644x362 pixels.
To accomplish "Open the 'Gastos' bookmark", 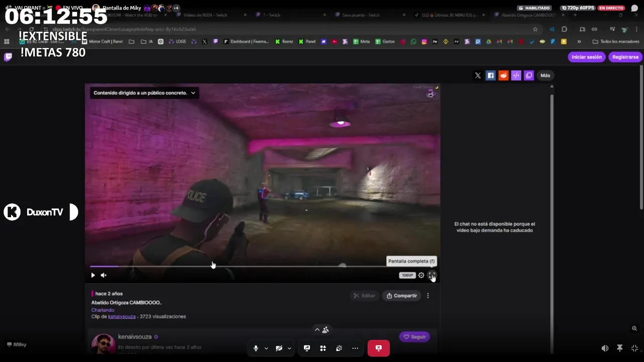I will coord(385,42).
